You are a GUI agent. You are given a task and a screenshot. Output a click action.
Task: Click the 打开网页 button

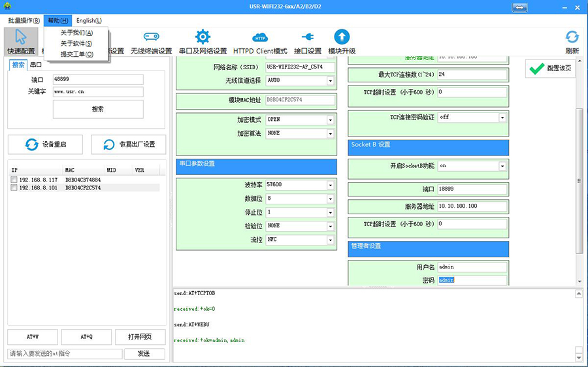click(x=140, y=337)
